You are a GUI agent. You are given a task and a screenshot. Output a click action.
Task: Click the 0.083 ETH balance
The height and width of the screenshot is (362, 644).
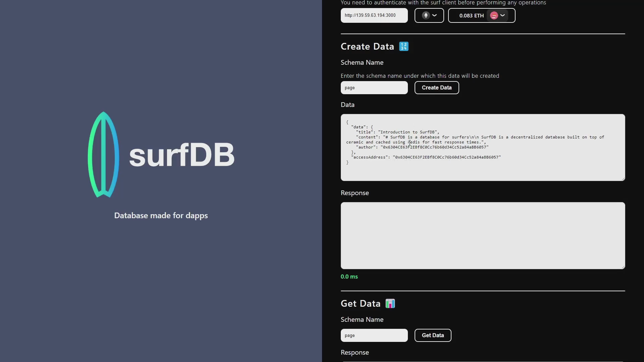click(x=471, y=16)
